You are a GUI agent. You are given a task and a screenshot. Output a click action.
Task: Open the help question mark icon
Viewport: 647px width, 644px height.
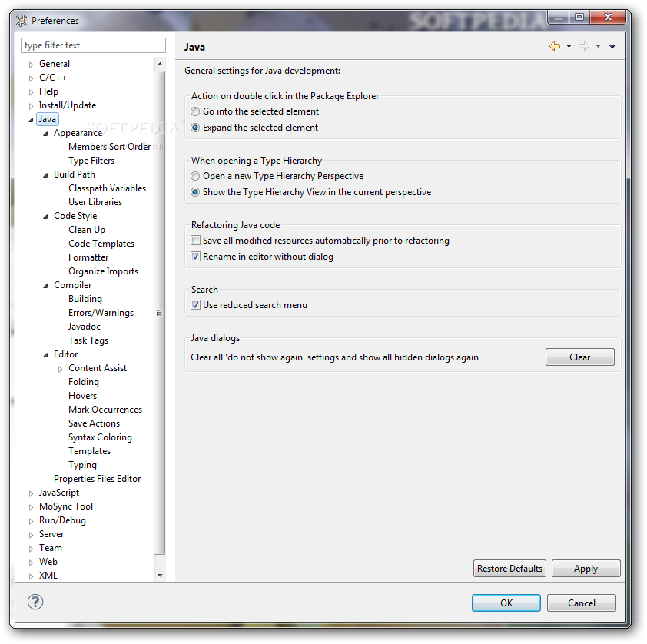pyautogui.click(x=35, y=602)
